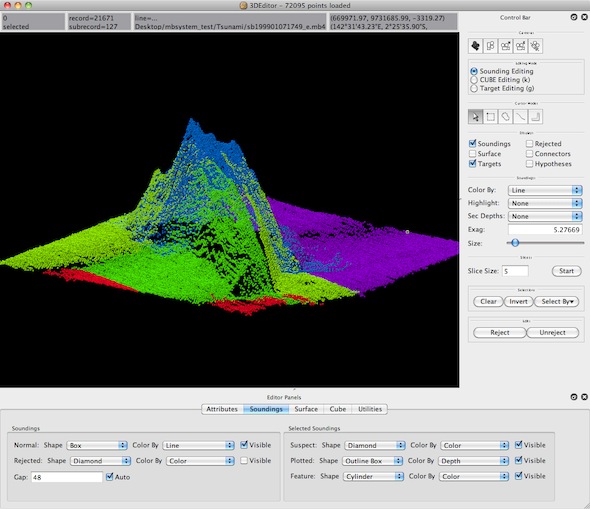Viewport: 590px width, 509px height.
Task: Click the line file path status entry
Action: [x=230, y=22]
